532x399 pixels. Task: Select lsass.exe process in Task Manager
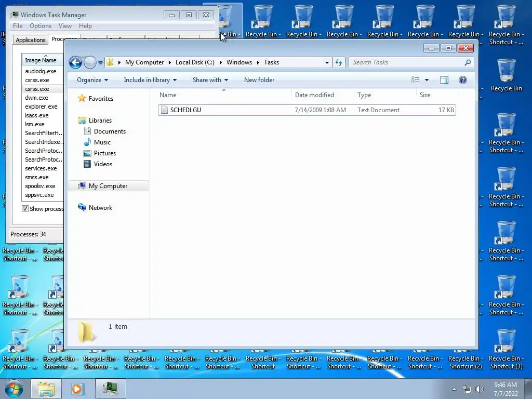(37, 115)
